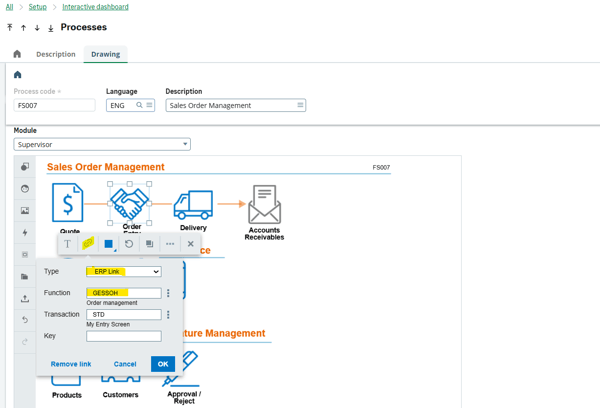
Task: Open the Setup breadcrumb link
Action: tap(37, 7)
